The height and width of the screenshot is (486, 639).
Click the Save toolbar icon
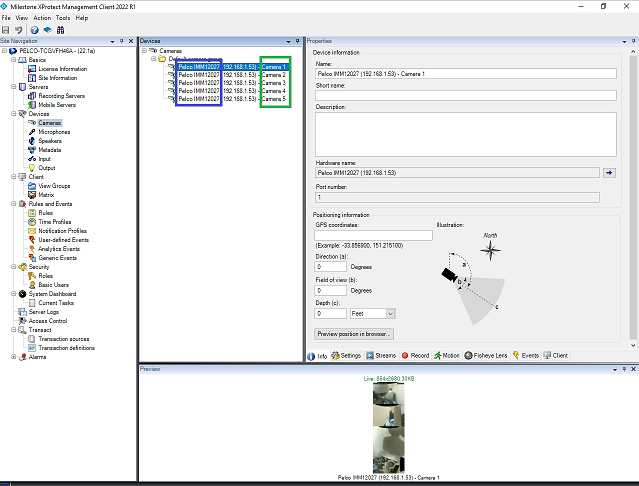click(6, 30)
